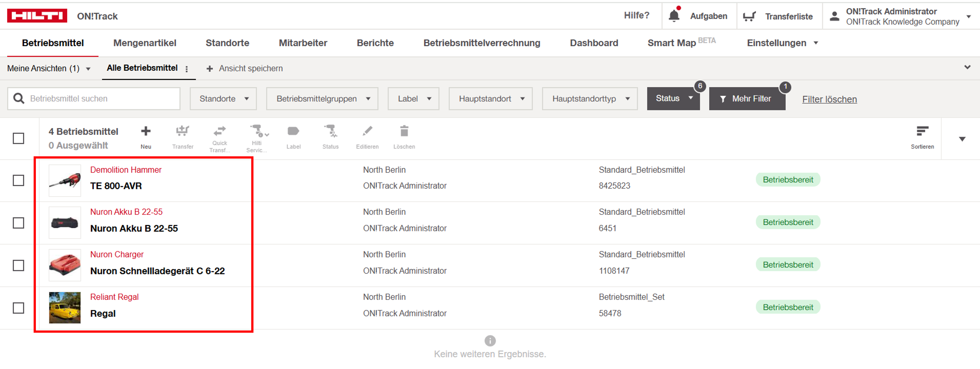Open the Betriebsmittelgruppen filter dropdown
The height and width of the screenshot is (369, 980).
click(x=322, y=99)
